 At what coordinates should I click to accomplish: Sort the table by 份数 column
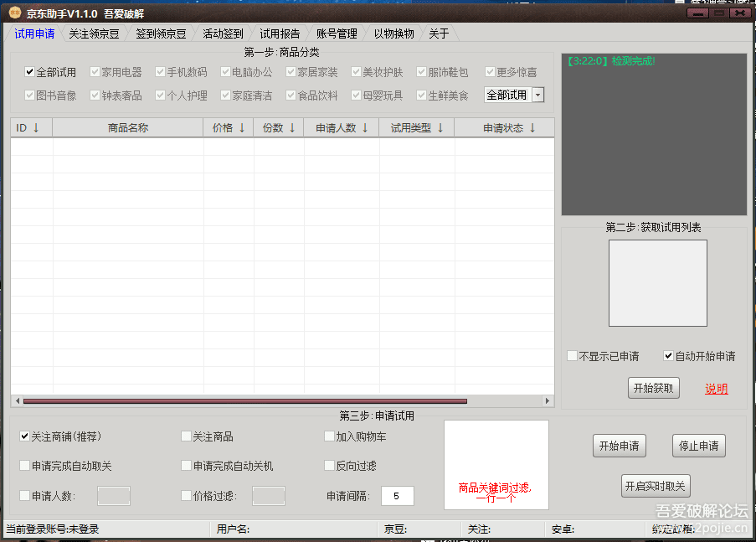279,128
